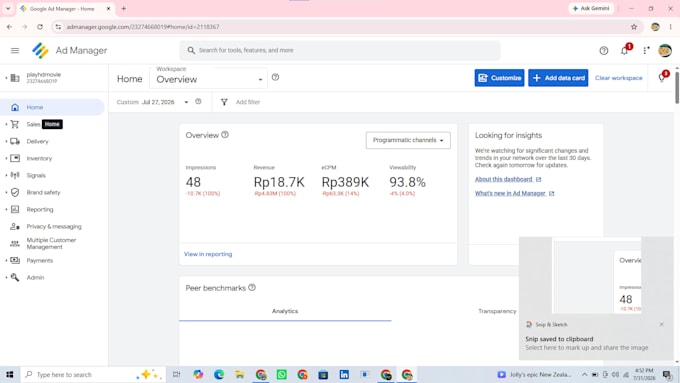Click the Windows taskbar search box

[93, 374]
